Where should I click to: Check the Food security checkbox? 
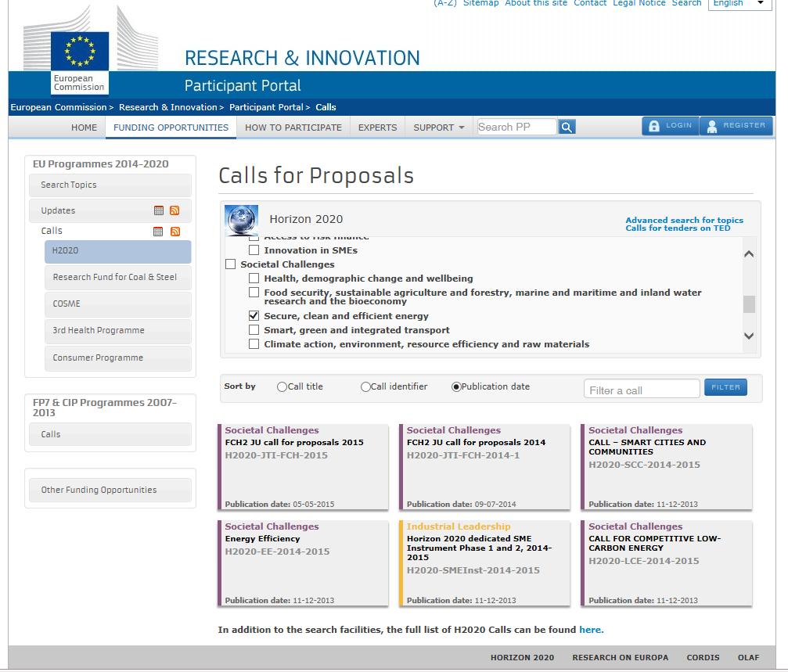(254, 293)
